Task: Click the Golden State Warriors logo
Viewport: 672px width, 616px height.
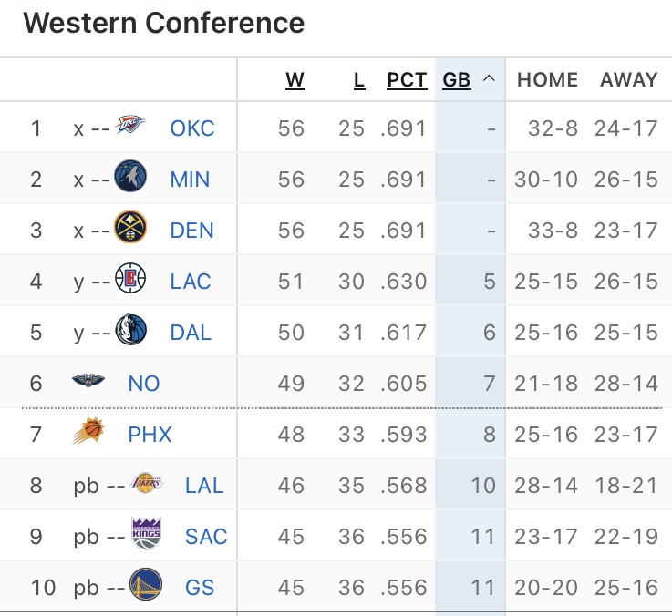Action: pyautogui.click(x=148, y=586)
